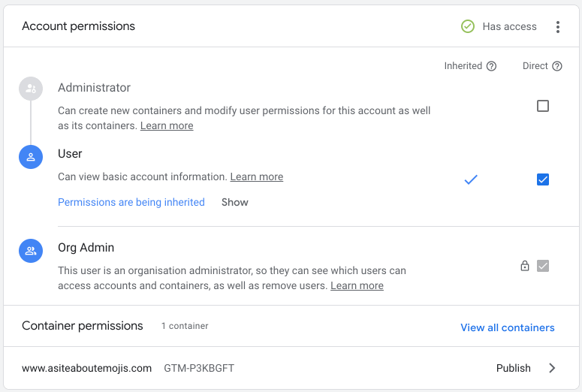Enable the Administrator direct checkbox
Viewport: 582px width, 392px height.
[x=543, y=106]
